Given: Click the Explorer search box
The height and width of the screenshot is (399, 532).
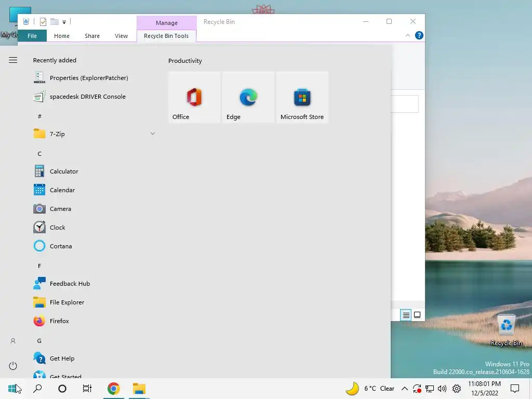Looking at the screenshot, I should pos(404,104).
